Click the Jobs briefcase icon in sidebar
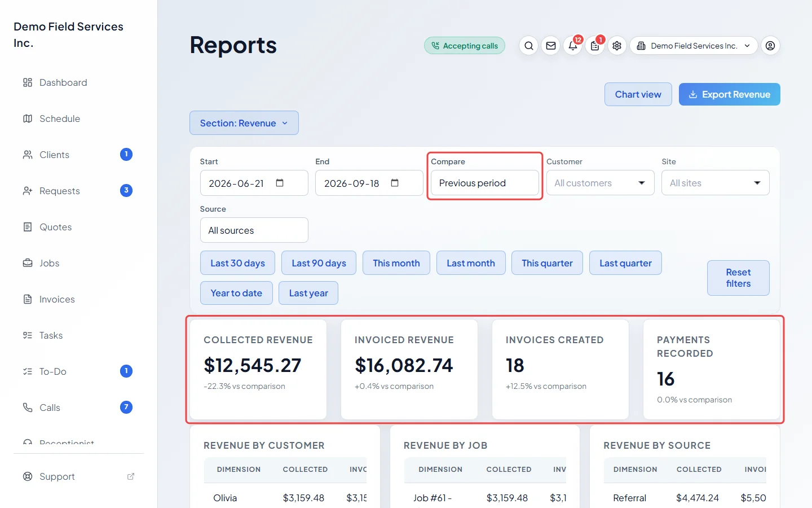This screenshot has width=812, height=508. click(28, 263)
